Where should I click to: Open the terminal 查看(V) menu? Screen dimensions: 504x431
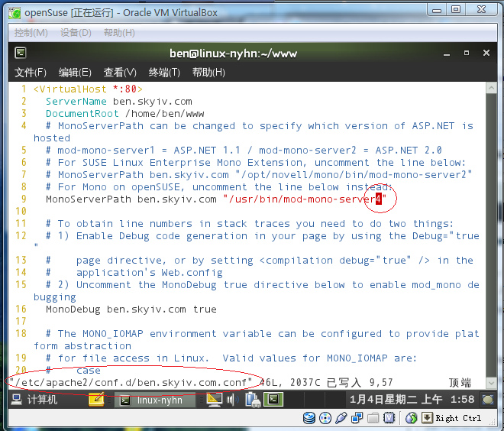click(x=120, y=73)
